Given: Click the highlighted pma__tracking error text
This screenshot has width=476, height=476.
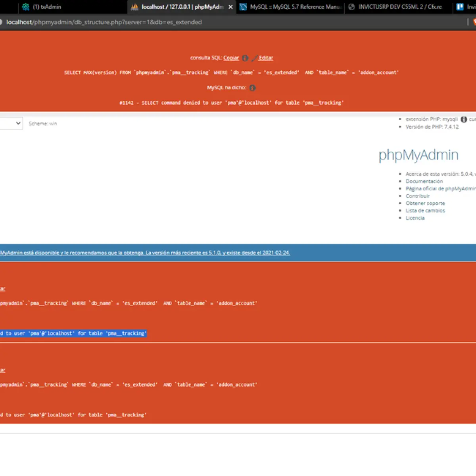Looking at the screenshot, I should click(x=73, y=334).
